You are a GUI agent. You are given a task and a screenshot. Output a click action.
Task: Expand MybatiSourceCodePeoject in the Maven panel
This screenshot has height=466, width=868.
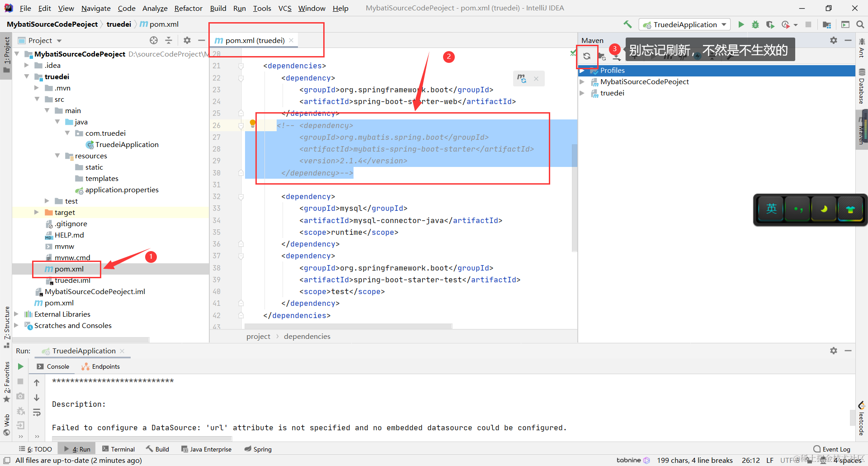click(x=582, y=81)
